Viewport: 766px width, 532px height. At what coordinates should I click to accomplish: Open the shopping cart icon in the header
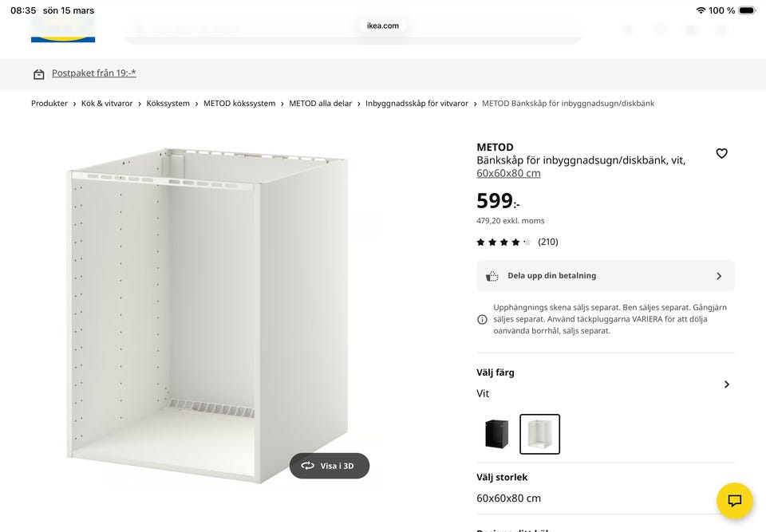[x=721, y=29]
